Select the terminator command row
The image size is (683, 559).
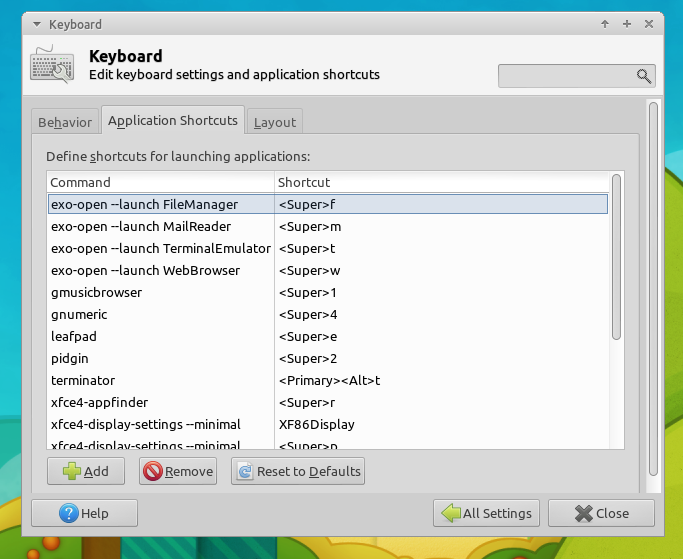[328, 380]
